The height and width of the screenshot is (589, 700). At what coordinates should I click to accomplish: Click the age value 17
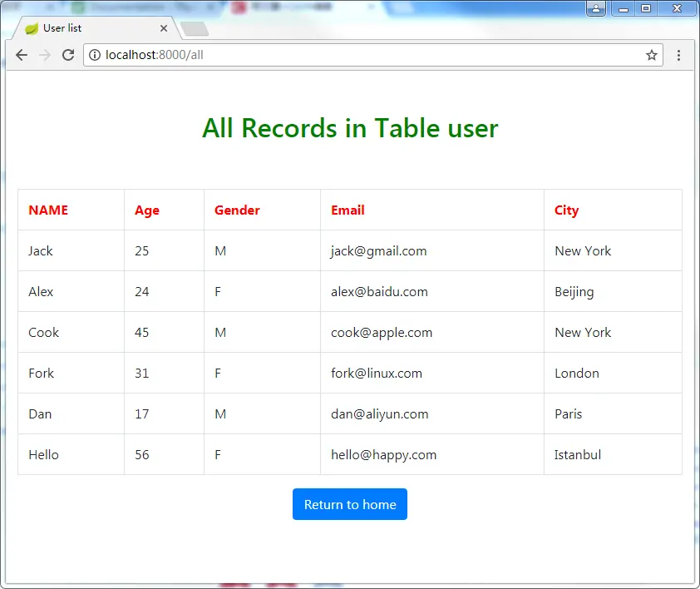(x=142, y=413)
